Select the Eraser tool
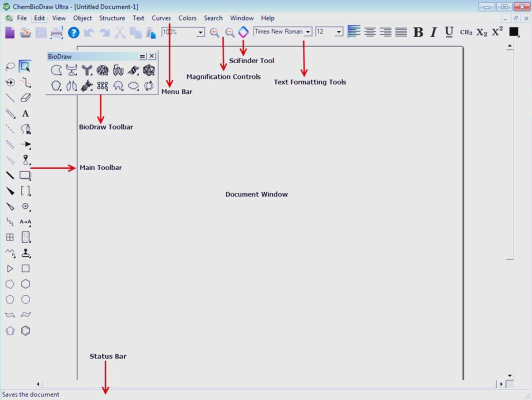Viewport: 532px width, 400px height. (26, 97)
